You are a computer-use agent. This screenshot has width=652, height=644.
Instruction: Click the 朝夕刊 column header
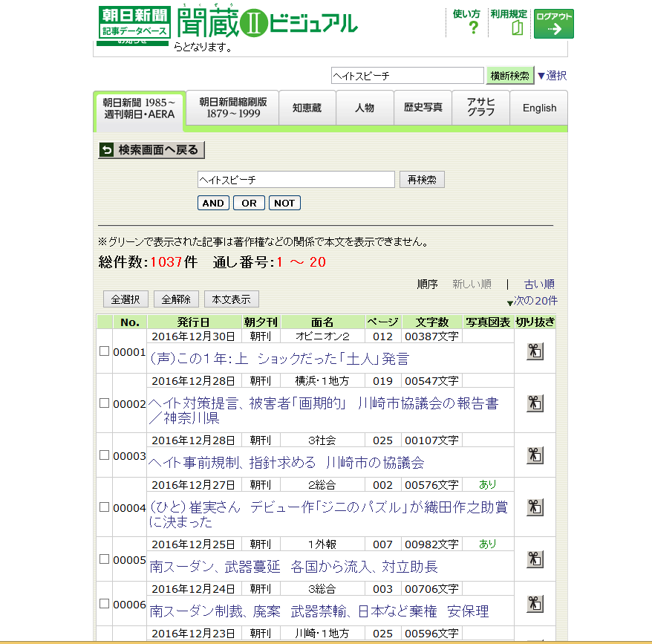[261, 322]
